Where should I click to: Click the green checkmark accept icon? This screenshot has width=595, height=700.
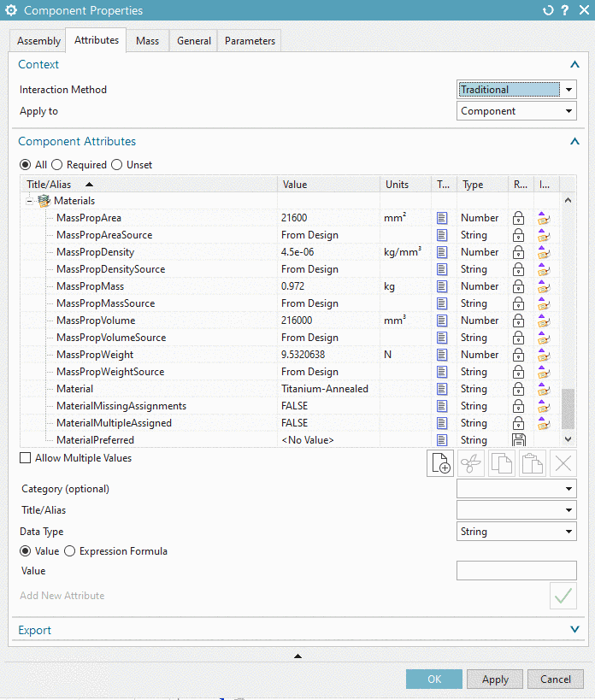coord(563,596)
